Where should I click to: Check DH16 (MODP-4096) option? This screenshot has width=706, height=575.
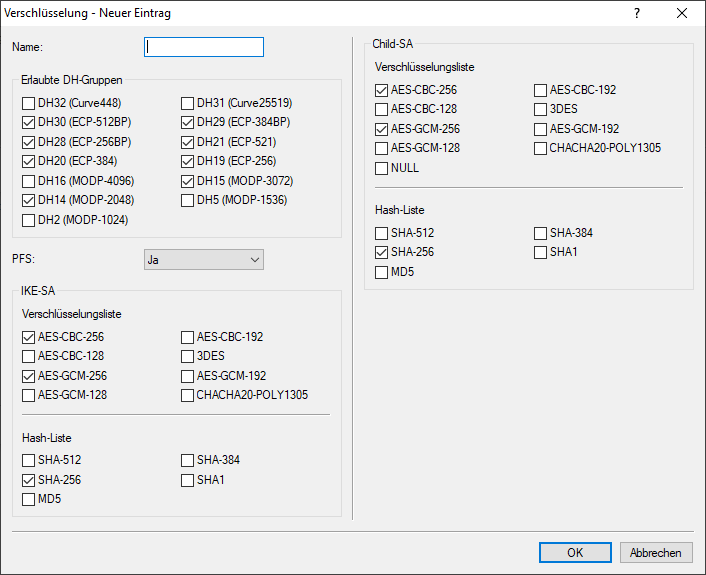pos(29,181)
